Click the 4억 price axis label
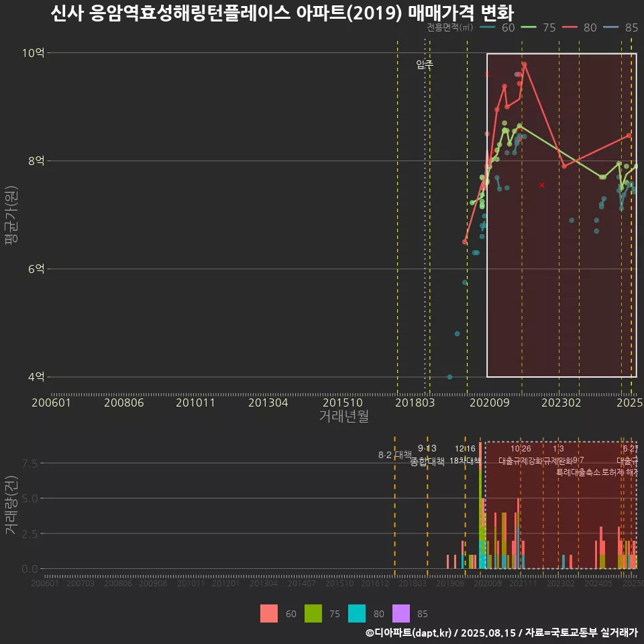This screenshot has height=644, width=644. click(36, 376)
